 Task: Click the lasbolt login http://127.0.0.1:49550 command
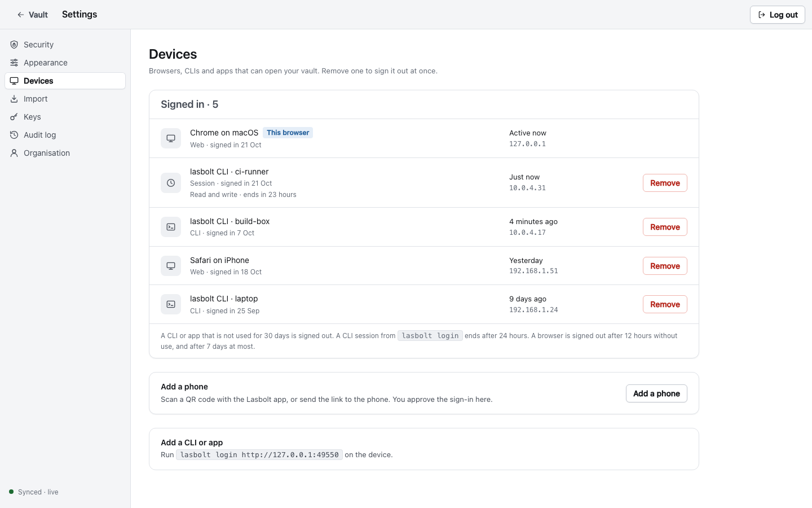coord(259,454)
